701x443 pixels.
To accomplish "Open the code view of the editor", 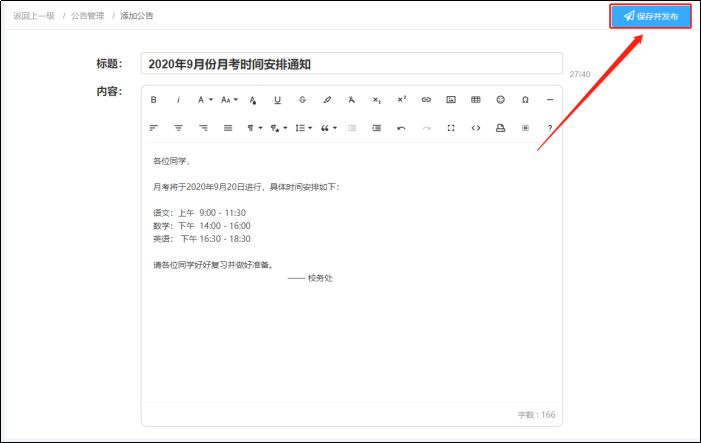I will [x=475, y=128].
